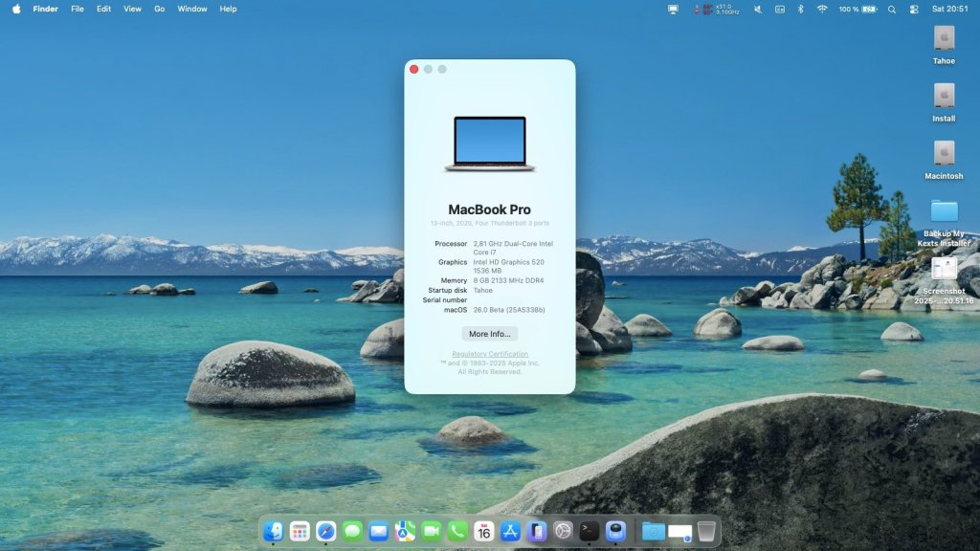The image size is (980, 551).
Task: Select the Tahoe drive on desktop
Action: point(944,38)
